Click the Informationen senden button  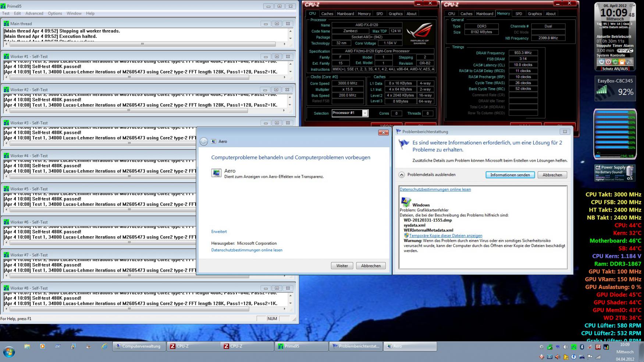[510, 175]
